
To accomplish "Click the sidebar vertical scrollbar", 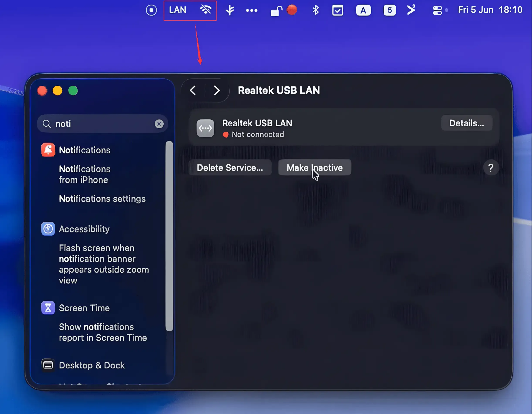I will tap(169, 236).
